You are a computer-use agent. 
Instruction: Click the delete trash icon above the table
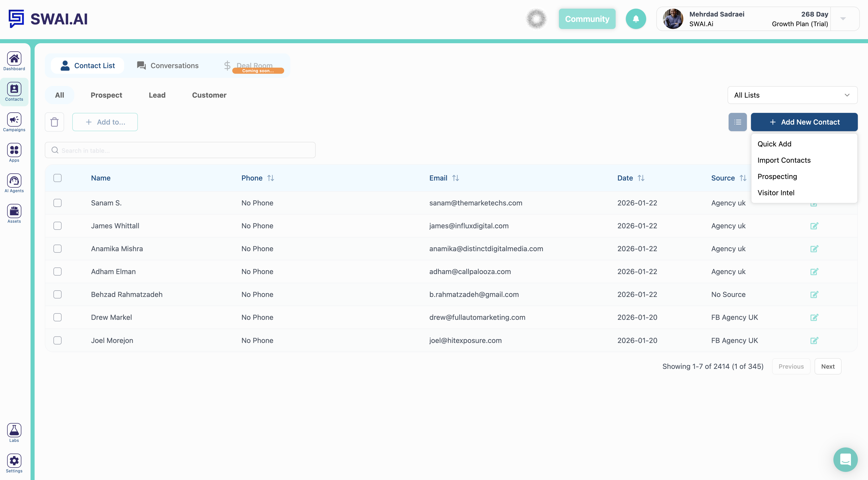click(54, 122)
